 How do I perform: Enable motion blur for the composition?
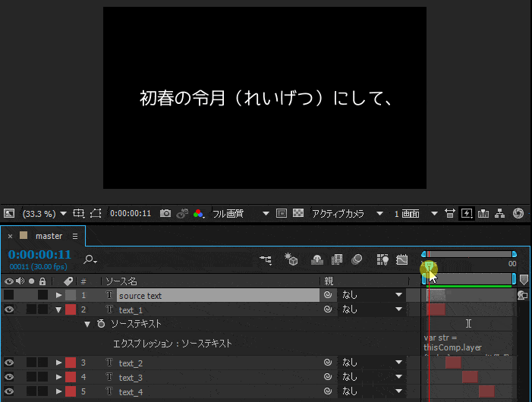point(356,259)
